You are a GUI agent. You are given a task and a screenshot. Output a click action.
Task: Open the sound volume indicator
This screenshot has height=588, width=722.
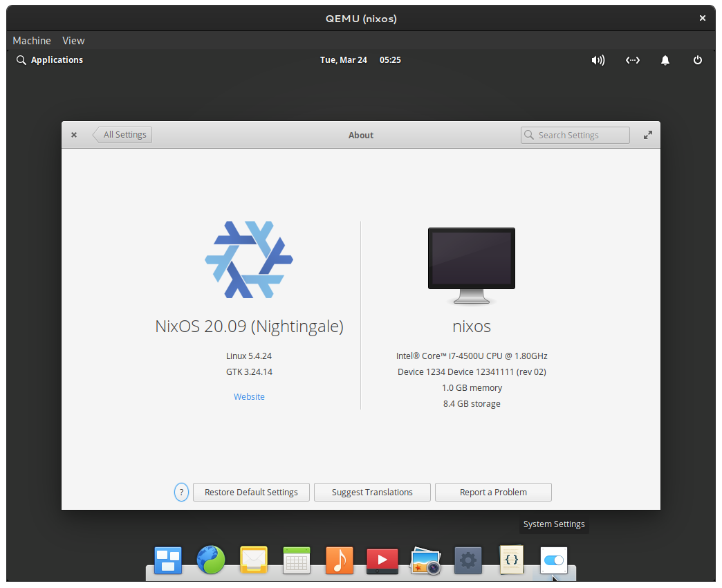click(598, 60)
